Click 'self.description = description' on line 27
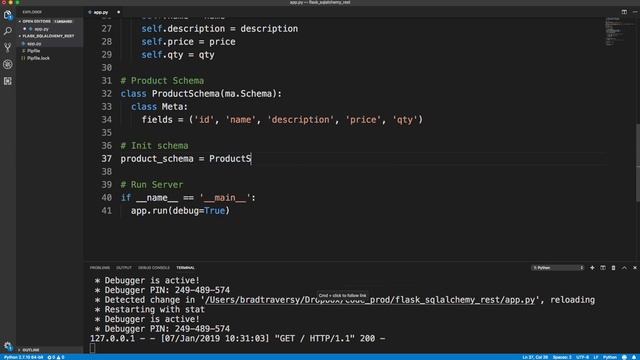This screenshot has width=640, height=360. point(220,29)
